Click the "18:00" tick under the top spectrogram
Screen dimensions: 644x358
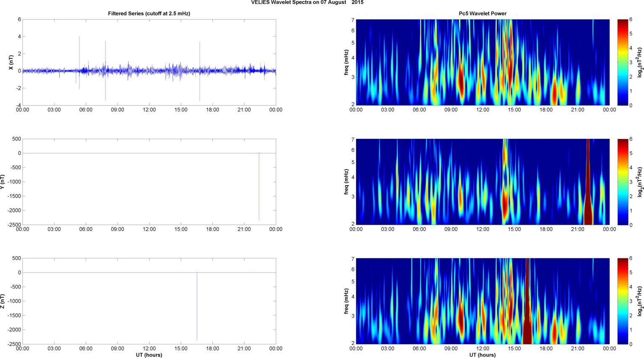click(x=546, y=110)
